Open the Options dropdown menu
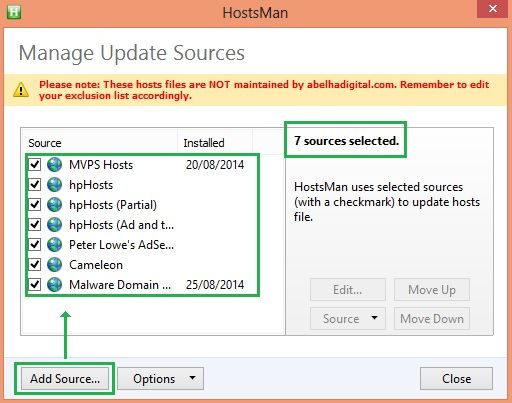512x403 pixels. click(160, 379)
